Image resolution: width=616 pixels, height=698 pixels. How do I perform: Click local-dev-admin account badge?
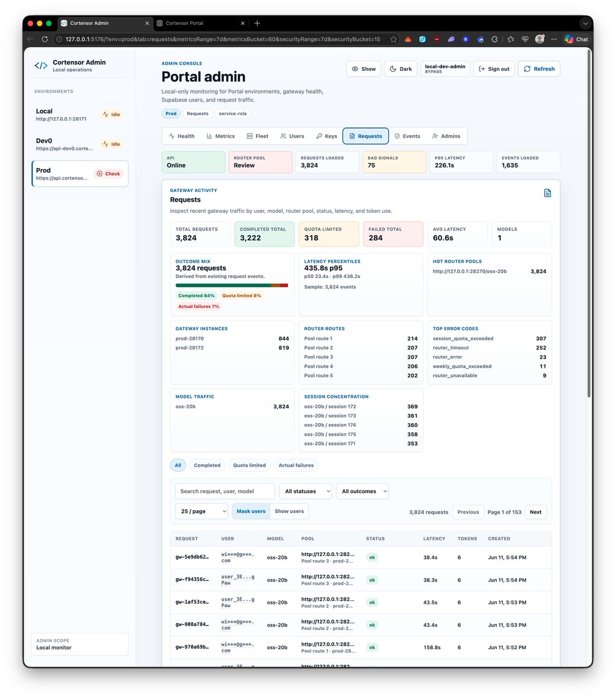coord(445,69)
